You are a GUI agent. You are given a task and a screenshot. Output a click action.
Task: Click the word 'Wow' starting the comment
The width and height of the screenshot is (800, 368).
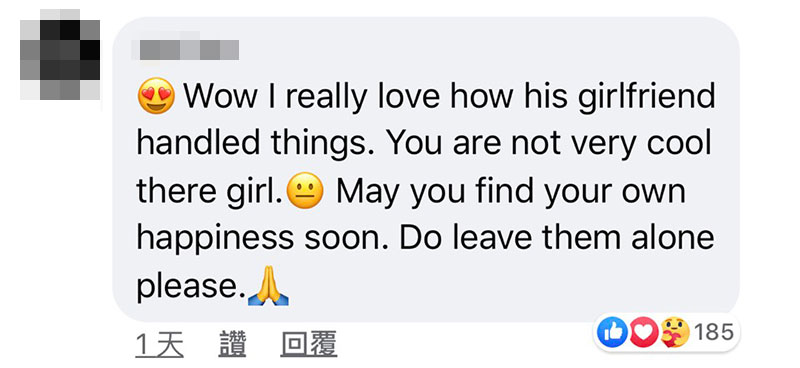[x=220, y=95]
